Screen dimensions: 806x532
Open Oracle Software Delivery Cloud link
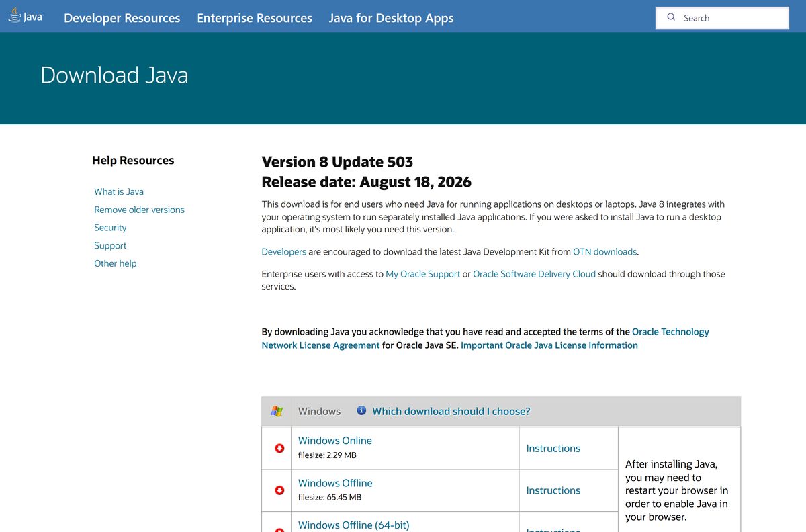(x=534, y=274)
